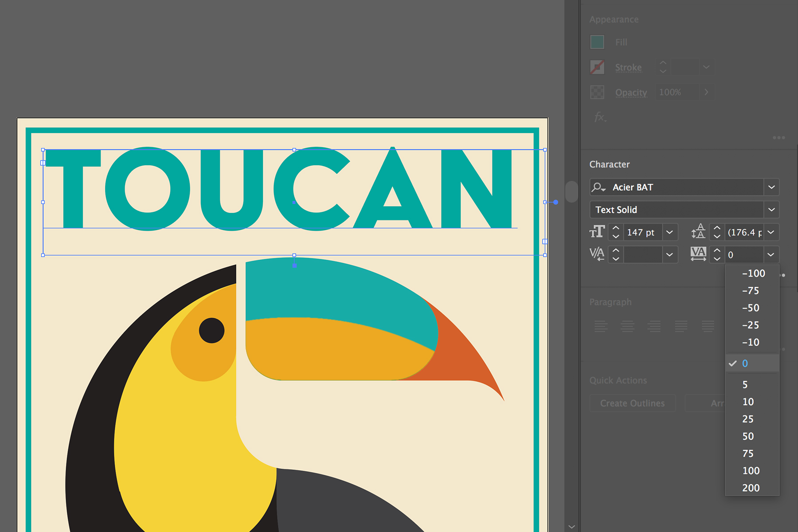The height and width of the screenshot is (532, 798).
Task: Click the Opacity checkerboard icon
Action: [597, 92]
